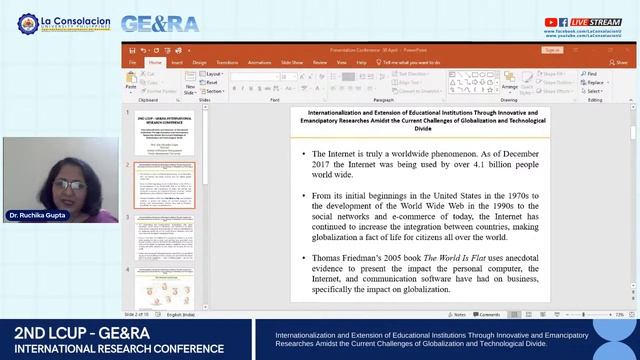Click the fit slide to window icon
This screenshot has height=360, width=640.
tap(632, 315)
